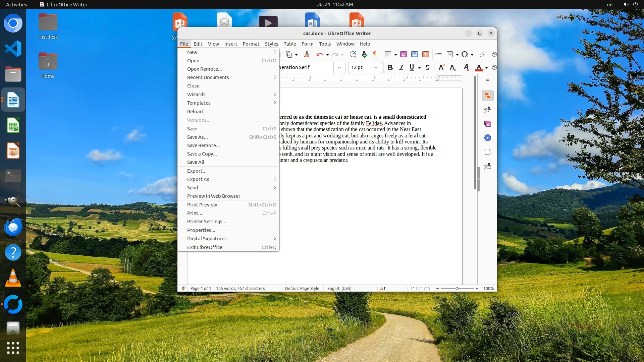Image resolution: width=644 pixels, height=362 pixels.
Task: Click the Insert Hyperlink chain icon
Action: (482, 54)
